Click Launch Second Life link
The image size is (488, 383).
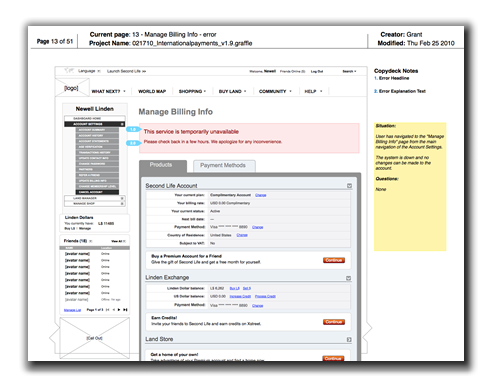click(x=126, y=71)
